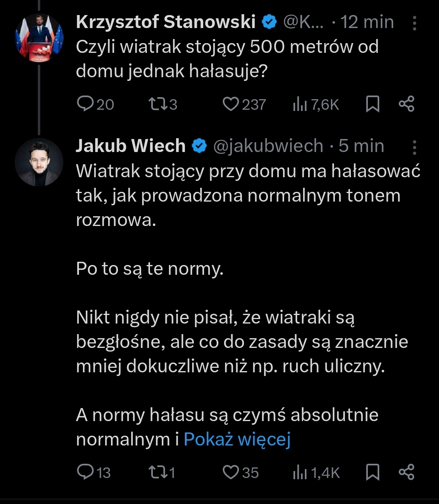View analytics for Stanowski's tweet
This screenshot has width=439, height=504.
(300, 105)
